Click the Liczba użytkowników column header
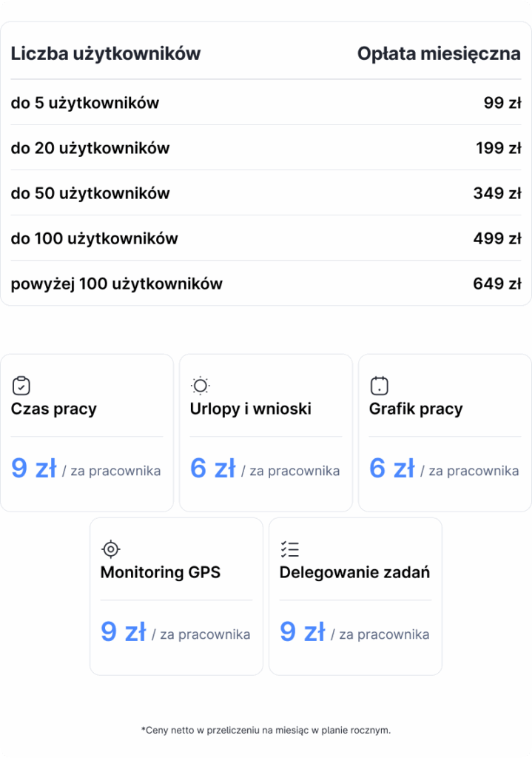Image resolution: width=532 pixels, height=758 pixels. [x=106, y=54]
